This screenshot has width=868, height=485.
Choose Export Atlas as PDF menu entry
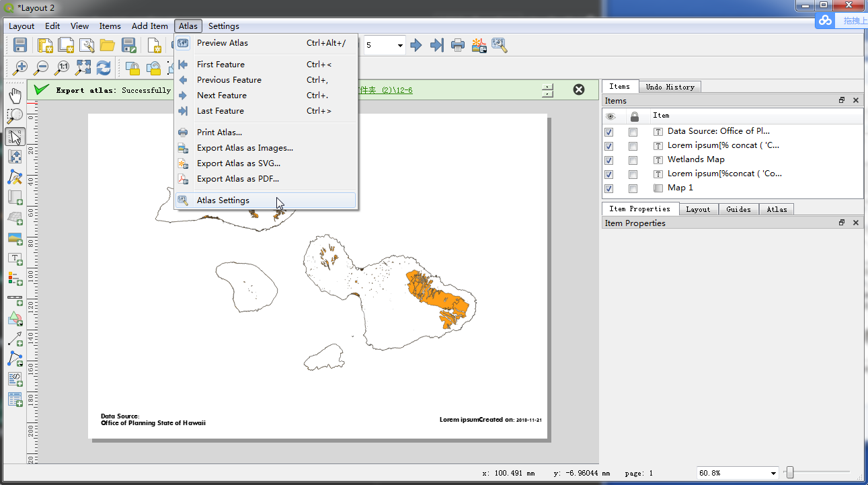(266, 179)
